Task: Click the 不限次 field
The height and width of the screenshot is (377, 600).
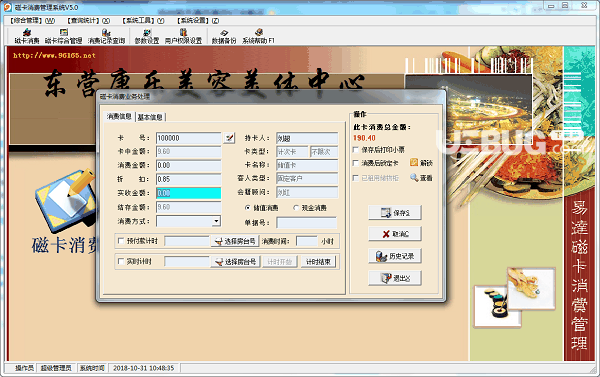Action: [324, 152]
